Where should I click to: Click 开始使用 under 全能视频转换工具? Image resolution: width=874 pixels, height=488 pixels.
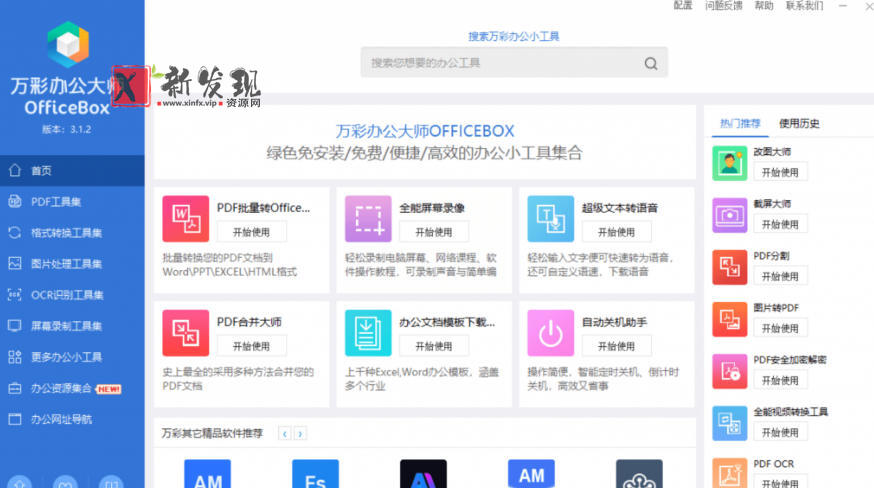pyautogui.click(x=780, y=432)
